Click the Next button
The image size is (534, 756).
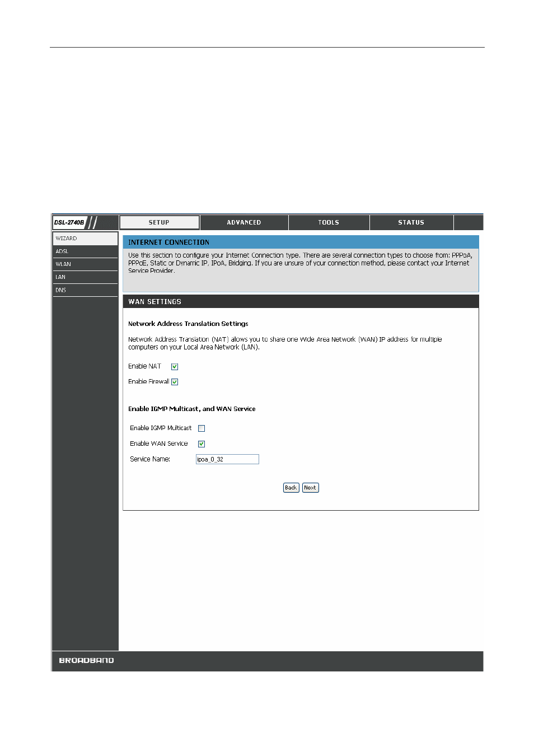click(x=310, y=488)
